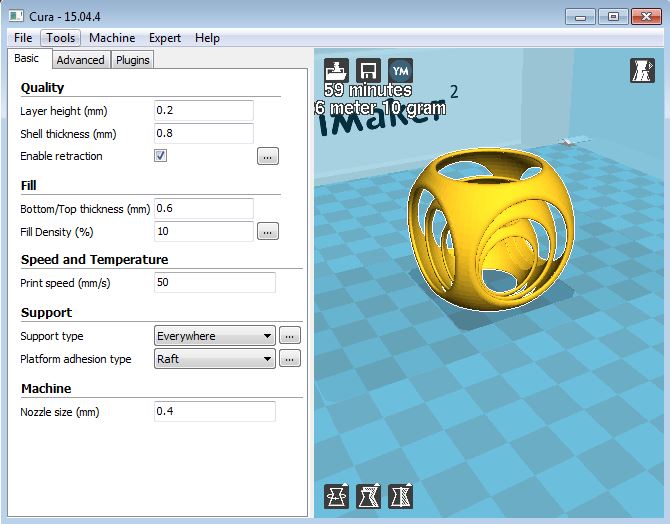
Task: Switch to the Advanced tab
Action: pyautogui.click(x=81, y=60)
